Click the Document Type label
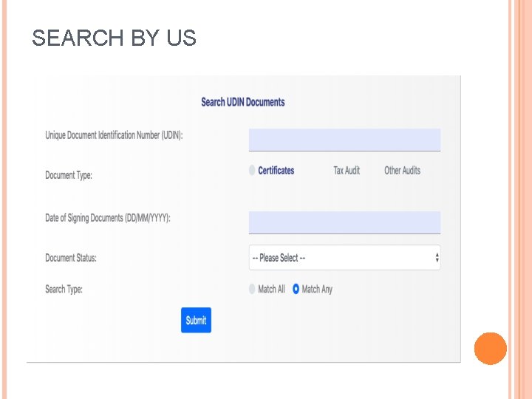The width and height of the screenshot is (532, 399). pos(69,175)
